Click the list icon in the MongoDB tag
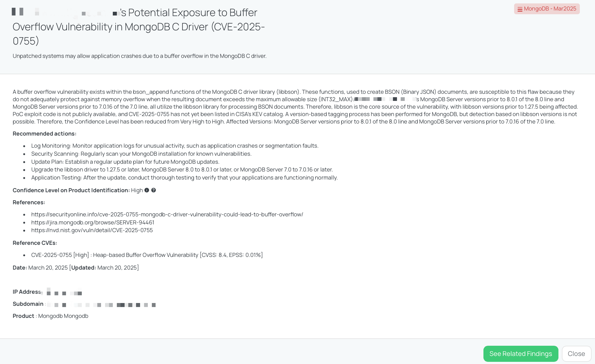 pos(520,9)
